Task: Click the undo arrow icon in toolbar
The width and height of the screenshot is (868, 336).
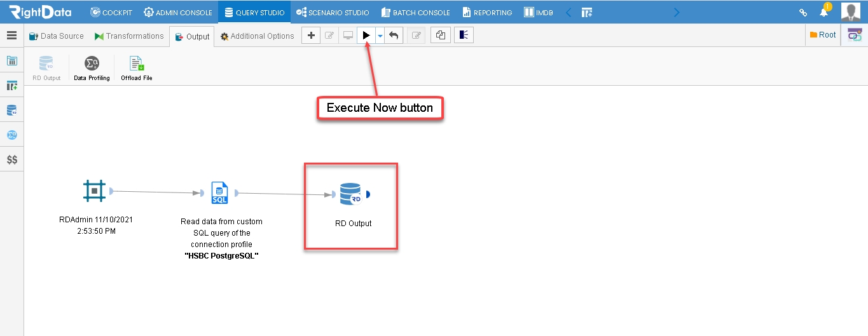Action: pyautogui.click(x=394, y=36)
